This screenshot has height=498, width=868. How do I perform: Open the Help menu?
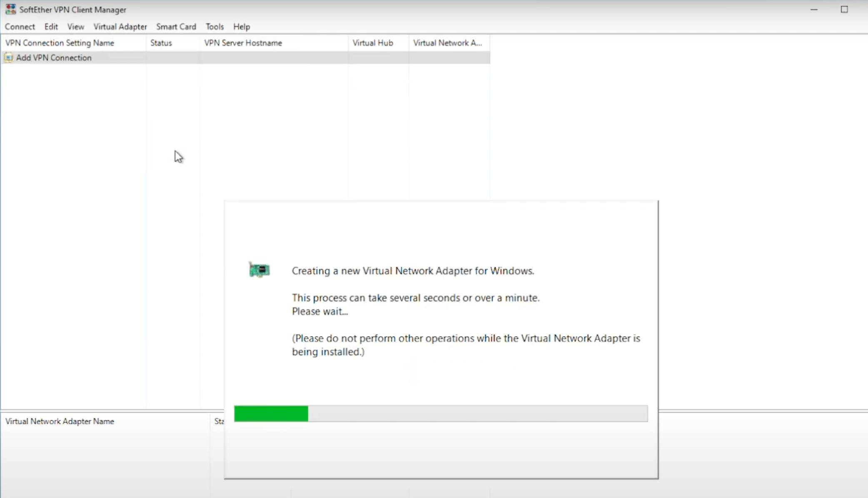[x=242, y=26]
